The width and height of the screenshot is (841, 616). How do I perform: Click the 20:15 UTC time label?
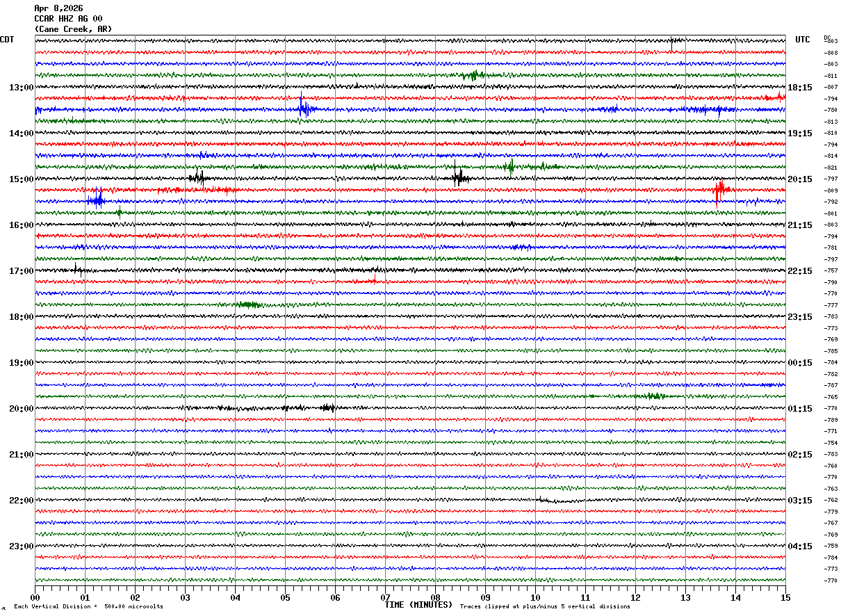(x=800, y=179)
